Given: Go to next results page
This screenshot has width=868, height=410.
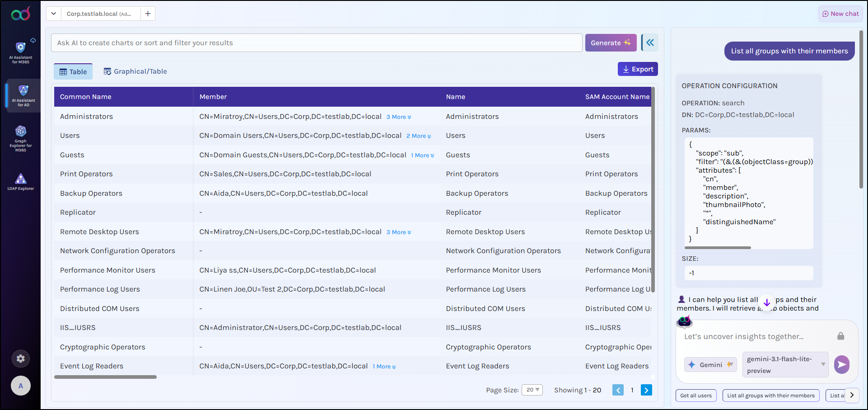Looking at the screenshot, I should coord(647,390).
